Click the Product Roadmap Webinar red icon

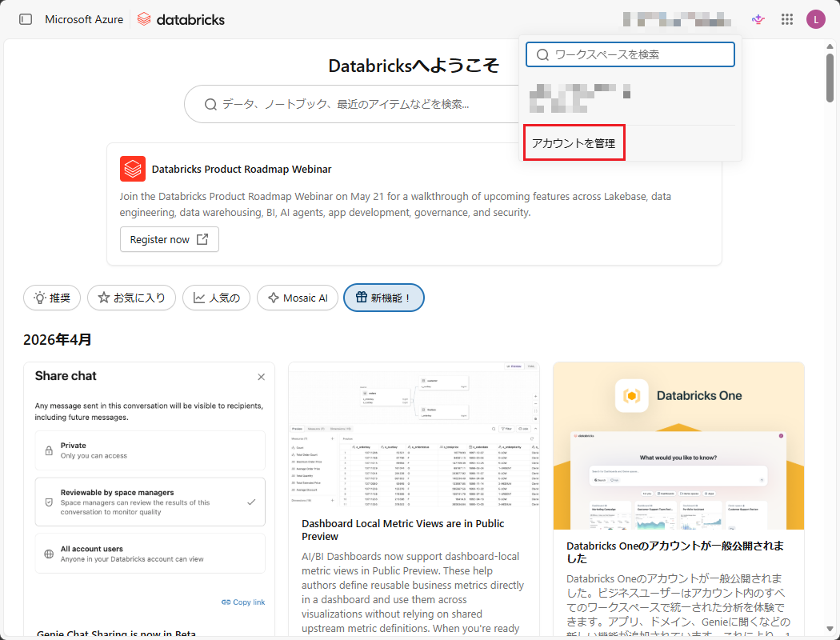point(133,169)
